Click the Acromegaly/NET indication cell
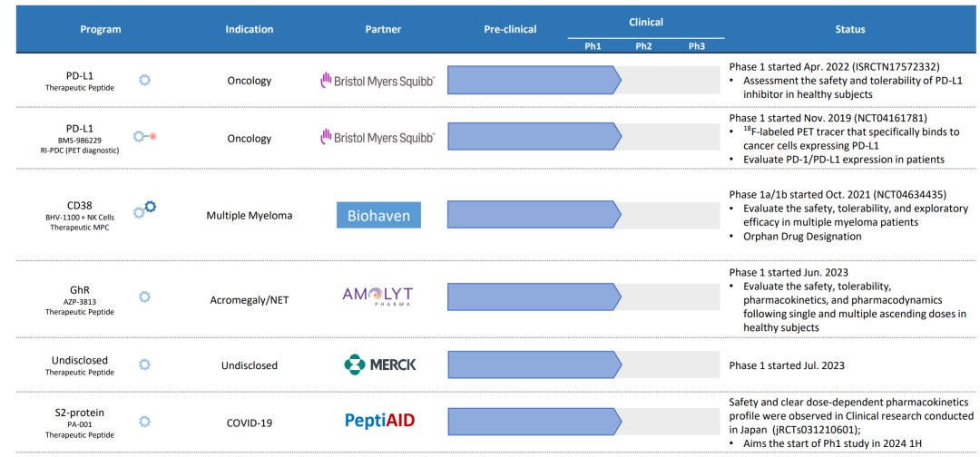Viewport: 980px width, 457px height. pyautogui.click(x=250, y=300)
